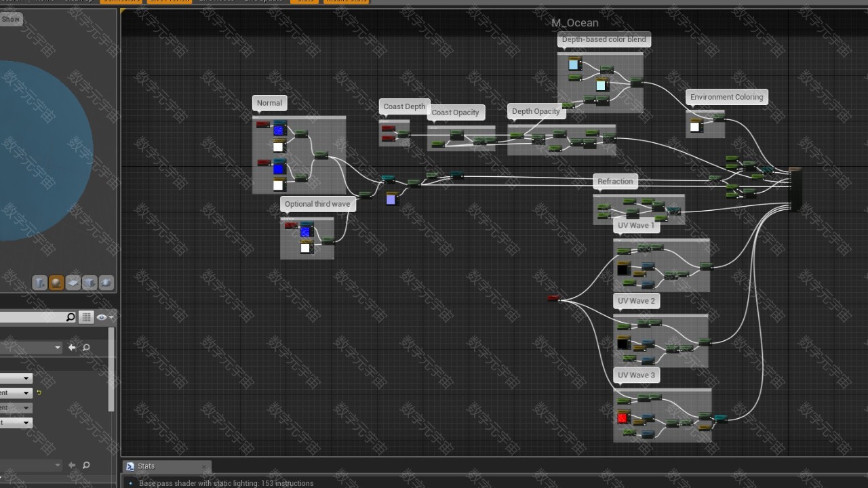Select the Depth-based color blend comment
The image size is (868, 488).
point(604,40)
